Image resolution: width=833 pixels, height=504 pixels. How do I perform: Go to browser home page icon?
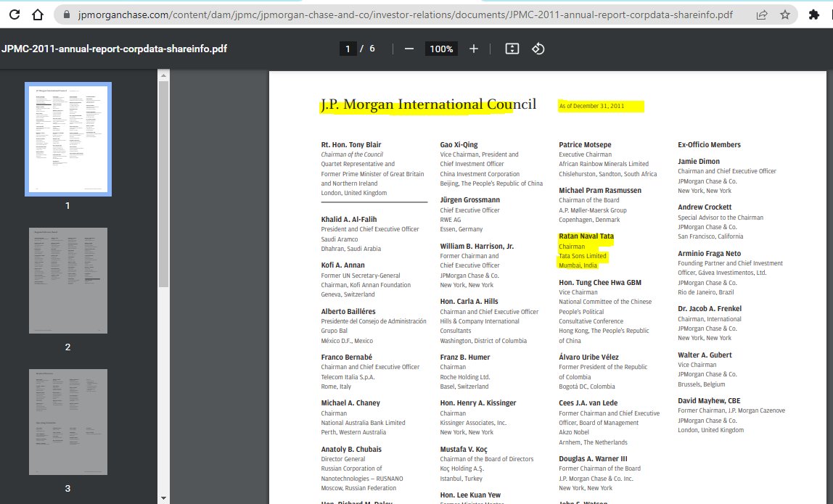pos(38,15)
